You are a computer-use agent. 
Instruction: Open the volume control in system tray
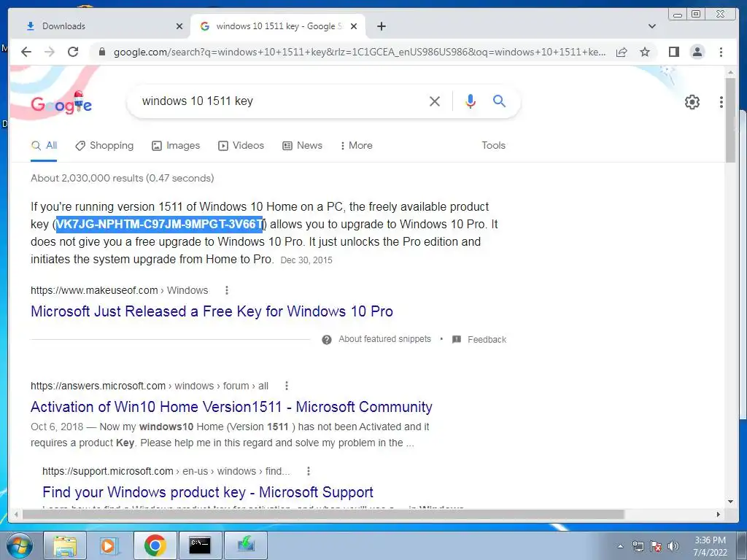point(673,546)
